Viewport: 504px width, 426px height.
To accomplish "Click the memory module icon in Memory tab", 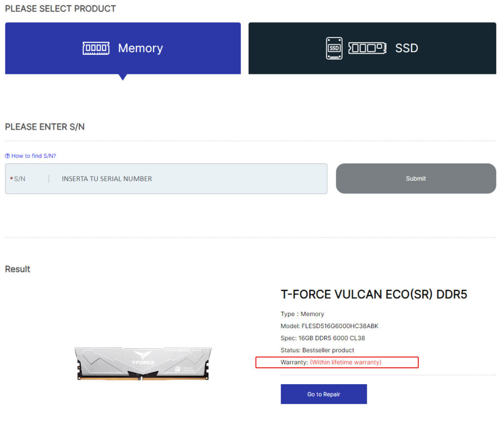I will pyautogui.click(x=96, y=48).
